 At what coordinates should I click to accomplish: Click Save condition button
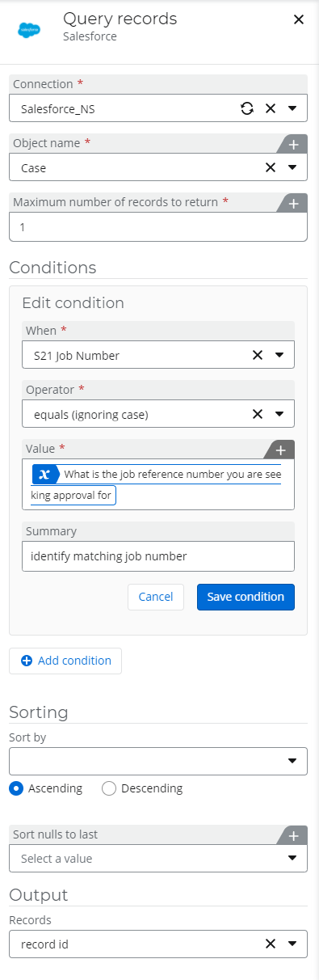[246, 597]
